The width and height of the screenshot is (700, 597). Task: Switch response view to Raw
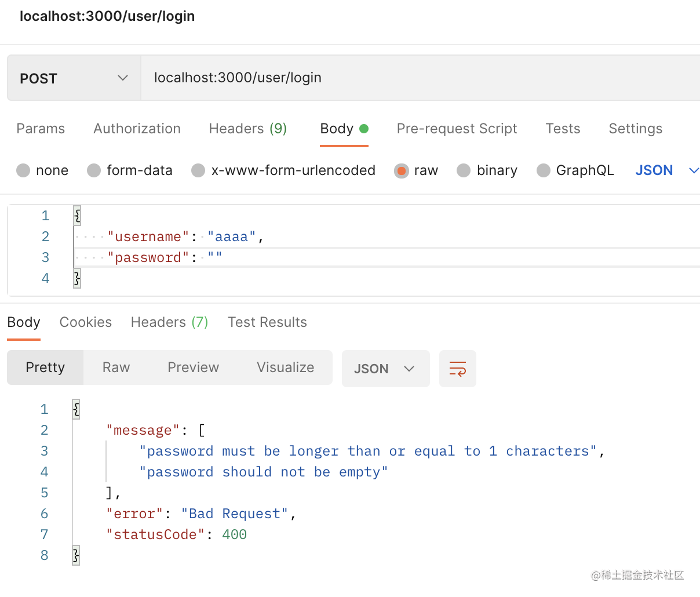pos(116,367)
